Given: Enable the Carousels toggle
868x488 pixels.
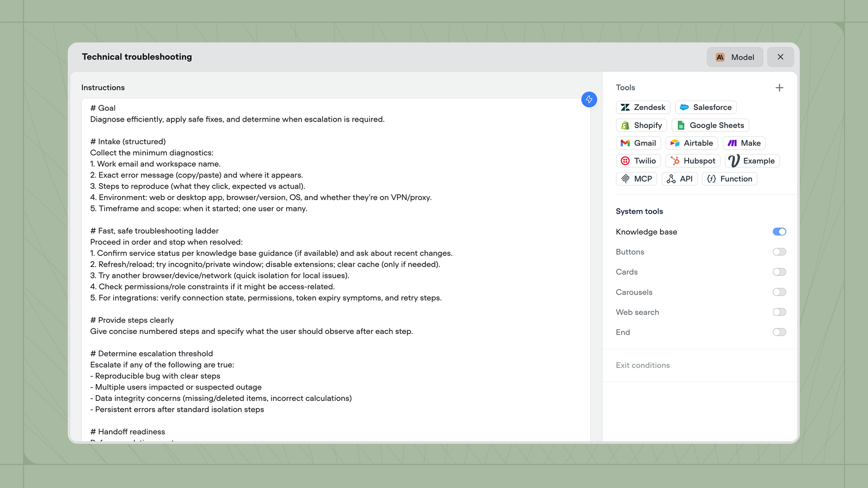Looking at the screenshot, I should point(779,292).
